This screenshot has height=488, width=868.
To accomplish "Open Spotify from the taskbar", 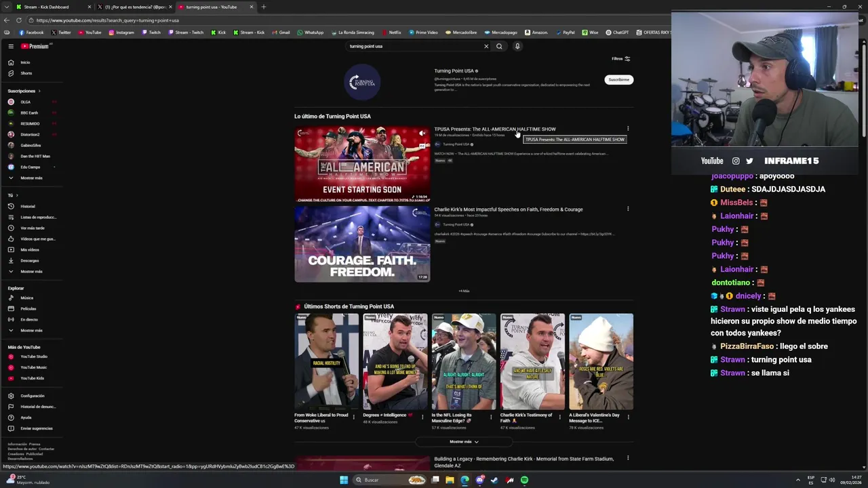I will [x=524, y=480].
